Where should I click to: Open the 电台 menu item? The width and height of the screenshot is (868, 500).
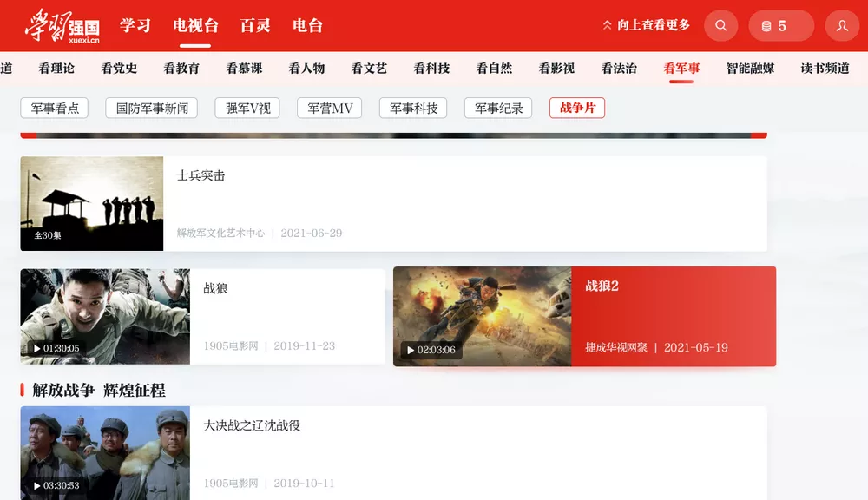[308, 25]
